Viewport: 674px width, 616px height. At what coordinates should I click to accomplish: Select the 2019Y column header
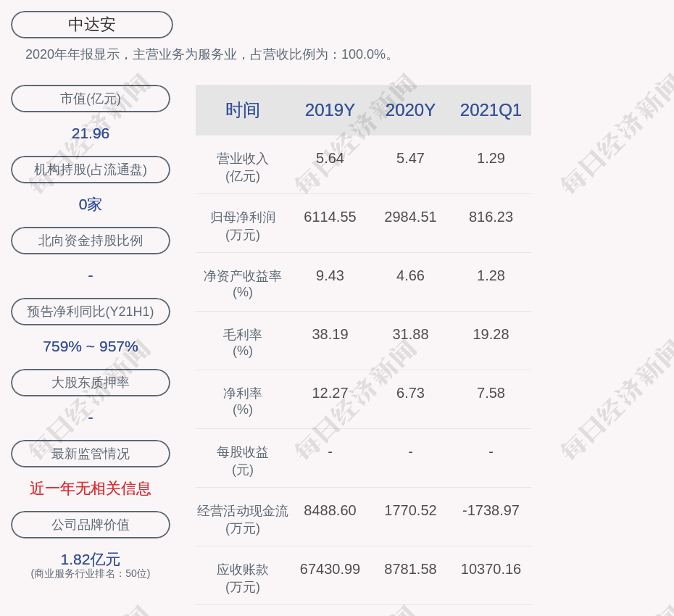tap(330, 110)
